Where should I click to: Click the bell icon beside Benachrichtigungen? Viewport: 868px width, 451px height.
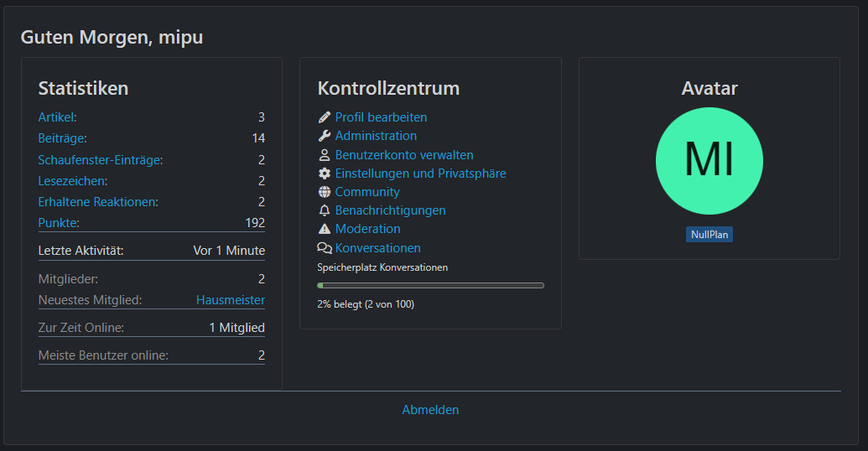[x=325, y=210]
